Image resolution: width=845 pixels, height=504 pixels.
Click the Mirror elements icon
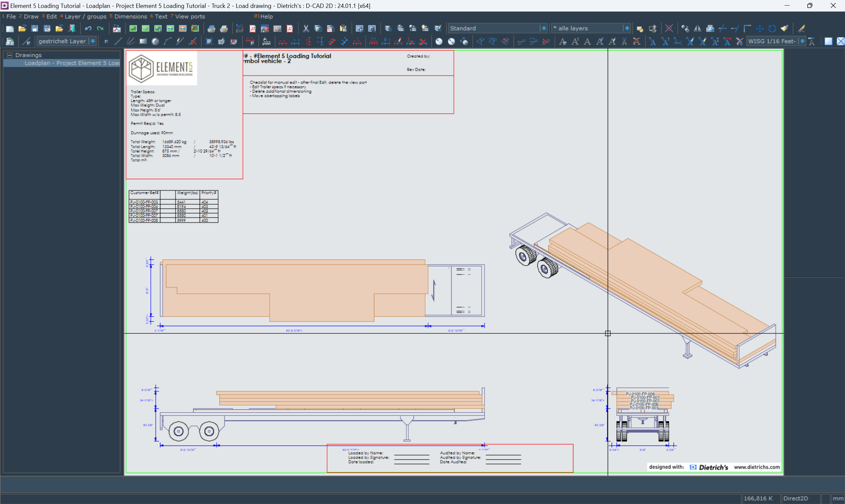pyautogui.click(x=697, y=28)
